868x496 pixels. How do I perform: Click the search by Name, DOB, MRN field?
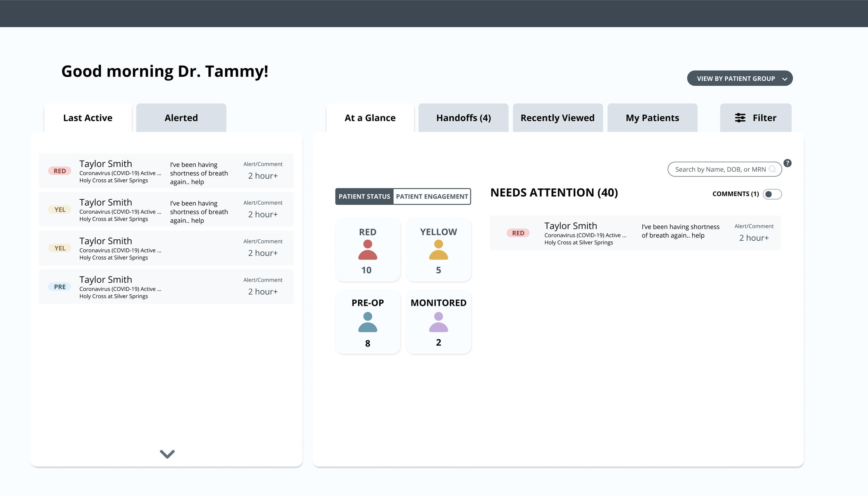click(720, 169)
